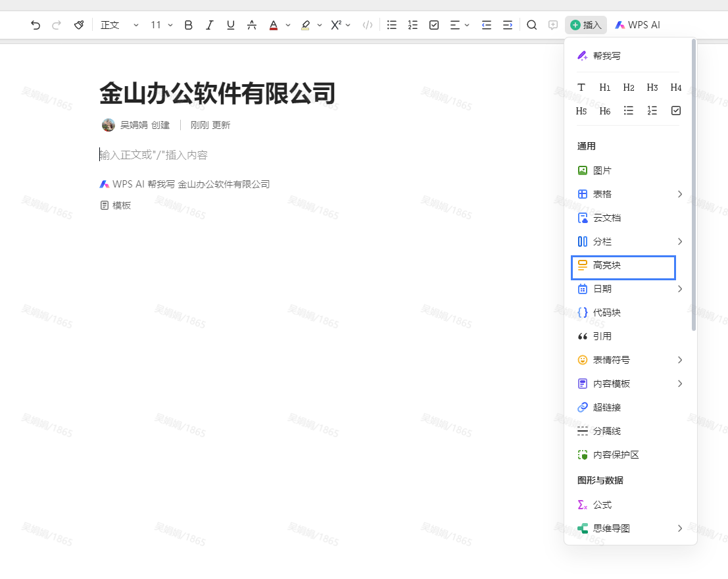Choose heading H2 in Insert menu
Image resolution: width=728 pixels, height=579 pixels.
tap(629, 88)
